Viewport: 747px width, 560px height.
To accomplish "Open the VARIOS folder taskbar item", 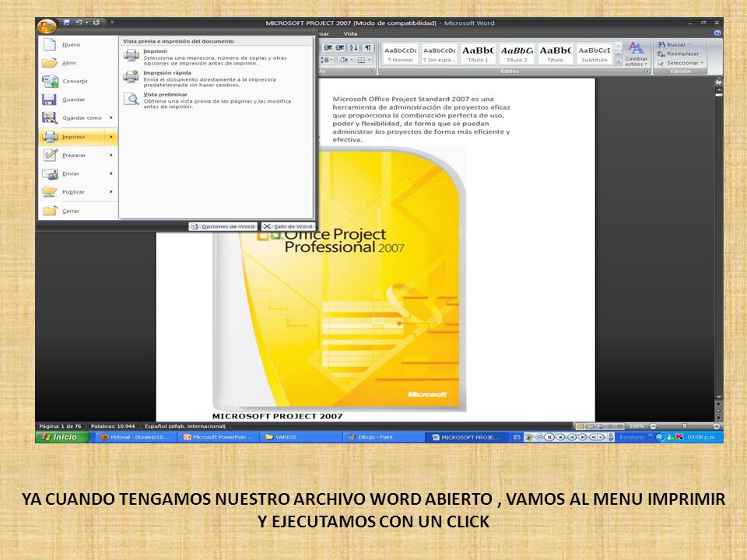I will (300, 437).
